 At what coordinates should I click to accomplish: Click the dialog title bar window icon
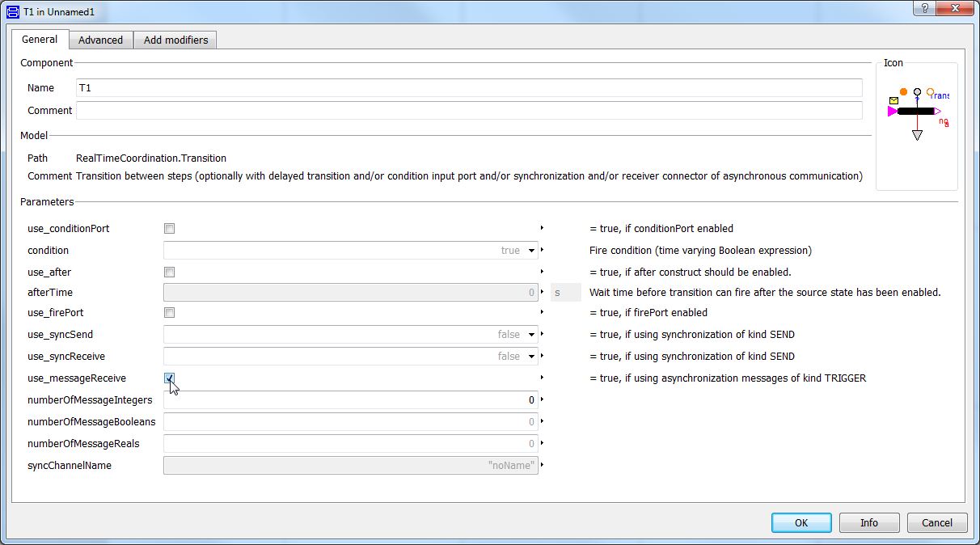13,12
